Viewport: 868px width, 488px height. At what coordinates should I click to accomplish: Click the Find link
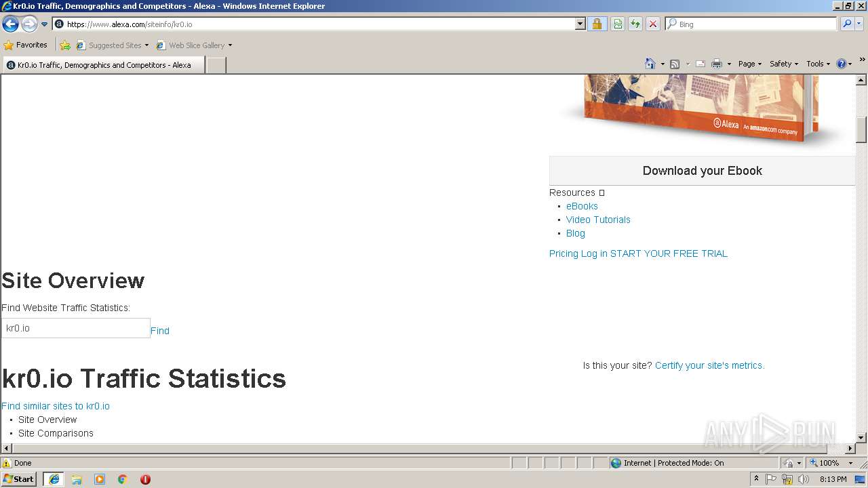[160, 331]
